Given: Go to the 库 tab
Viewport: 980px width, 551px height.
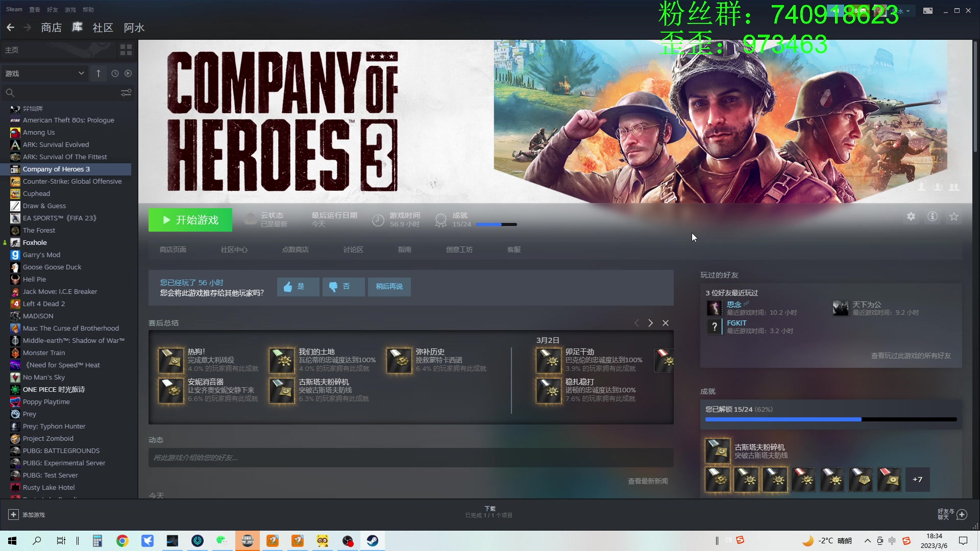Looking at the screenshot, I should coord(77,28).
